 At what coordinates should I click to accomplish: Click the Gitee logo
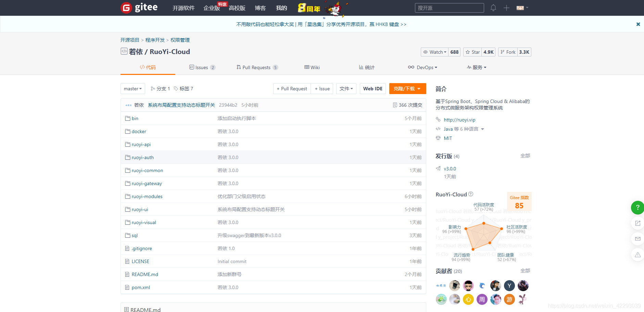139,8
